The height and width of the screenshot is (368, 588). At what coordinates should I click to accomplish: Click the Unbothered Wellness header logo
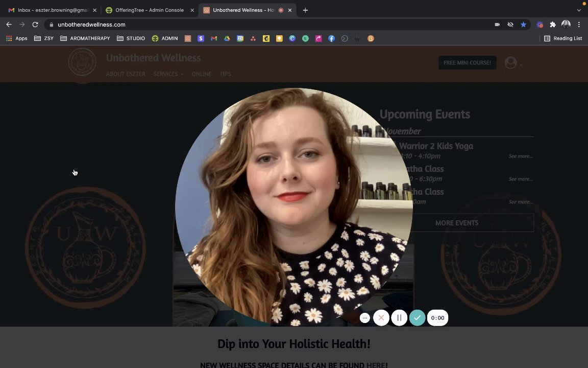(82, 62)
